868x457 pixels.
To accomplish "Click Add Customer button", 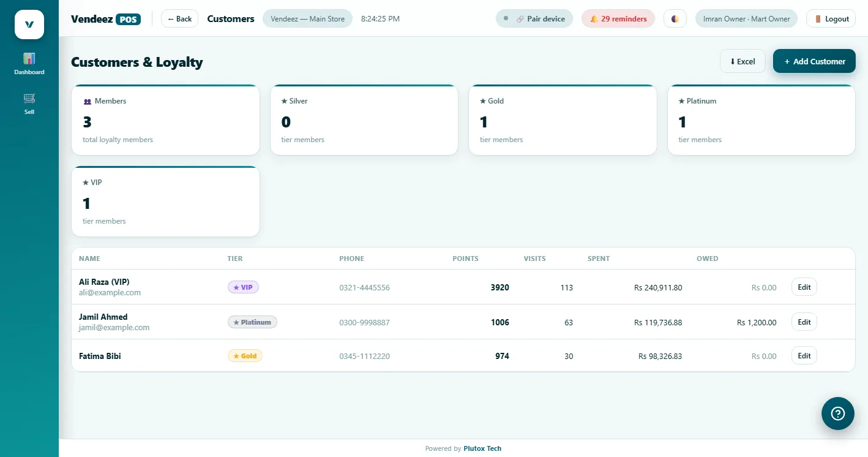I will tap(814, 61).
